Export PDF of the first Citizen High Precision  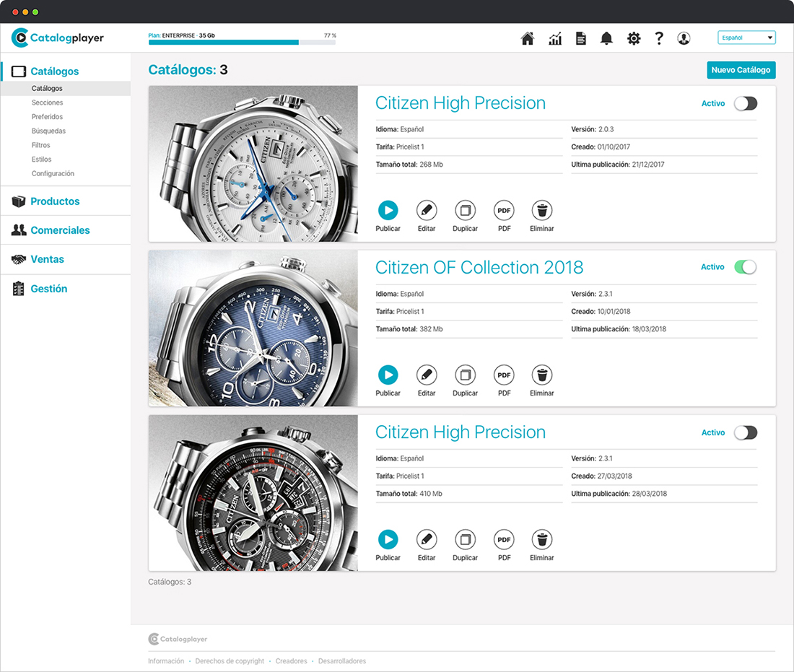pos(504,210)
